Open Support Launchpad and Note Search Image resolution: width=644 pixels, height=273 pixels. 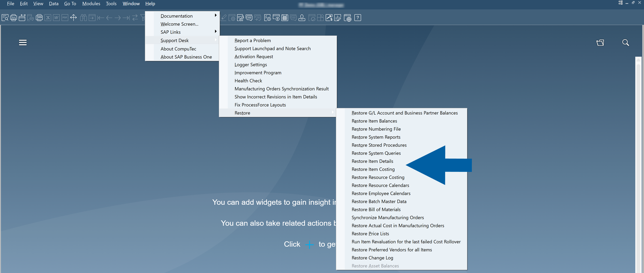tap(278, 48)
